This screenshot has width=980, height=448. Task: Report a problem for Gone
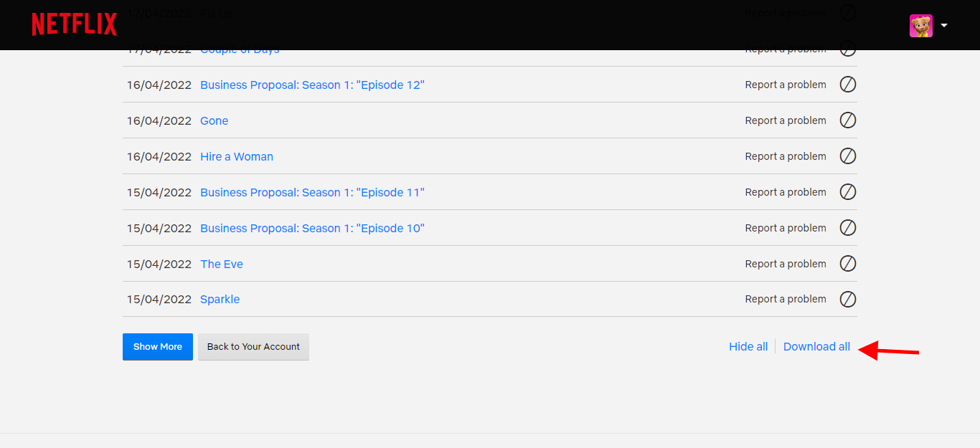coord(786,120)
